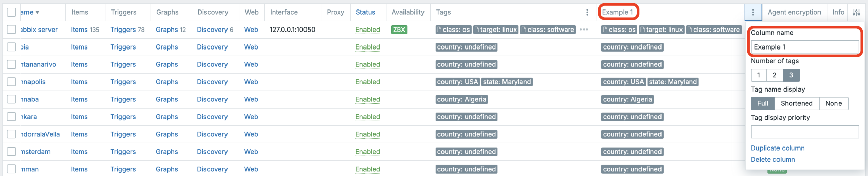
Task: Open the Tags column options menu
Action: coord(587,12)
